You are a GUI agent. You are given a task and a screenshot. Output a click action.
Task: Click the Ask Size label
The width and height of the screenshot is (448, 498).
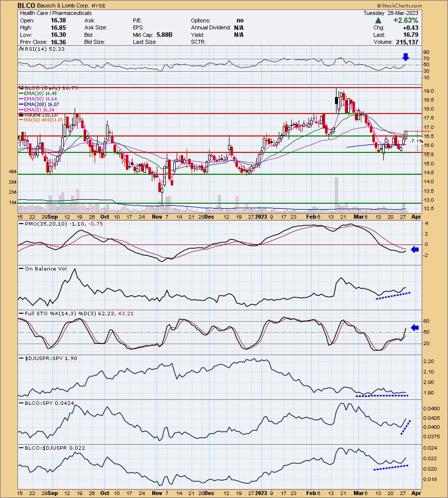click(x=96, y=27)
